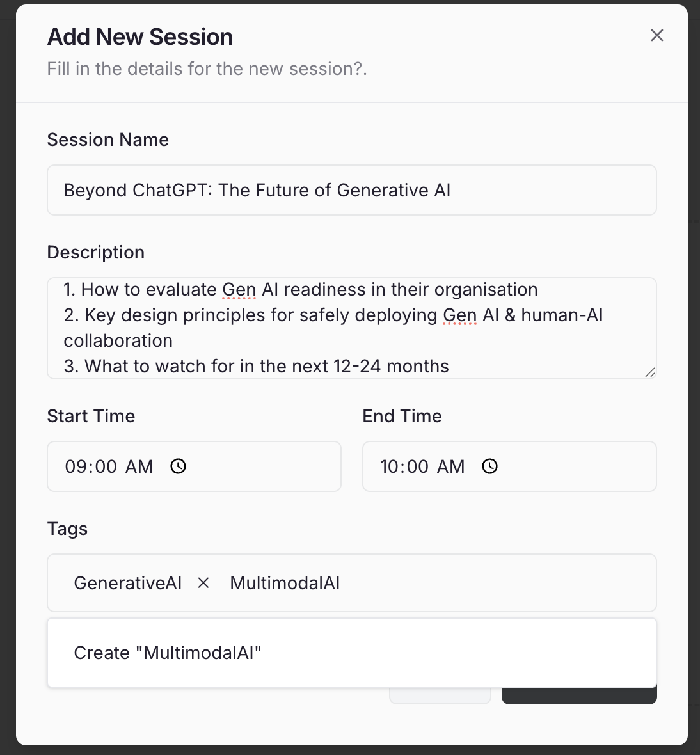
Task: Close the Add New Session dialog
Action: tap(657, 36)
